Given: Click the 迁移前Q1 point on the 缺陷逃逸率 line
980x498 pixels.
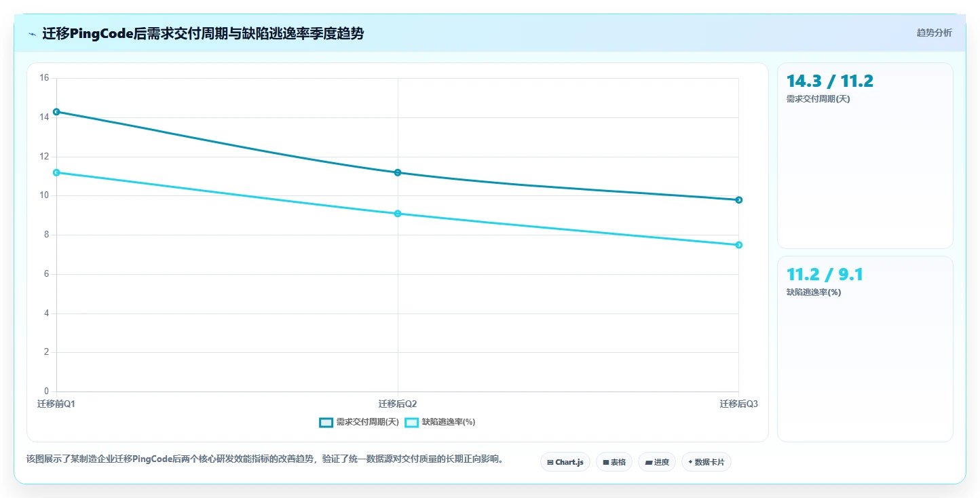Looking at the screenshot, I should click(56, 172).
